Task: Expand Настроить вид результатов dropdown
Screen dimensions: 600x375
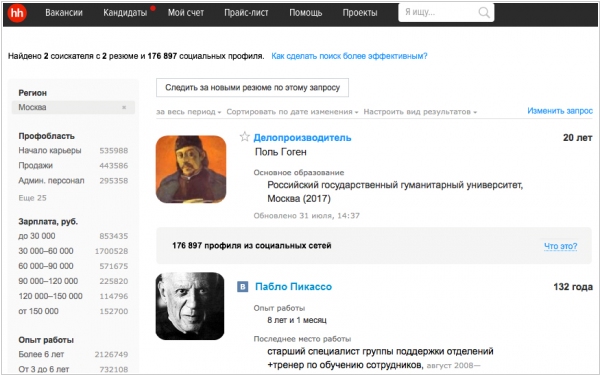Action: (x=420, y=112)
